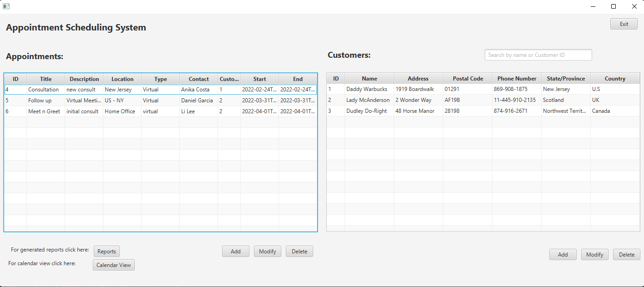Focus the customer search field
The width and height of the screenshot is (644, 287).
[x=538, y=55]
